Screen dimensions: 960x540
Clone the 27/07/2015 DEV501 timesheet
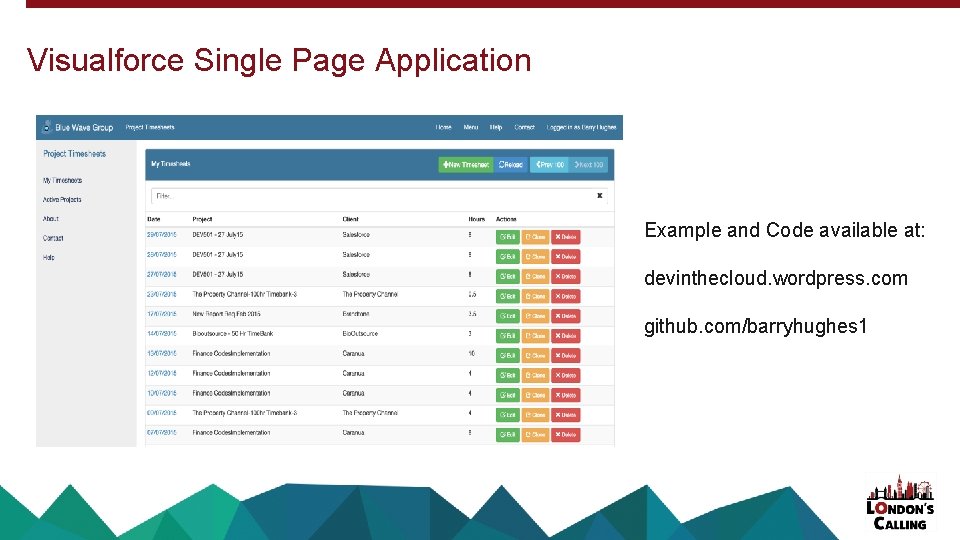click(x=535, y=277)
